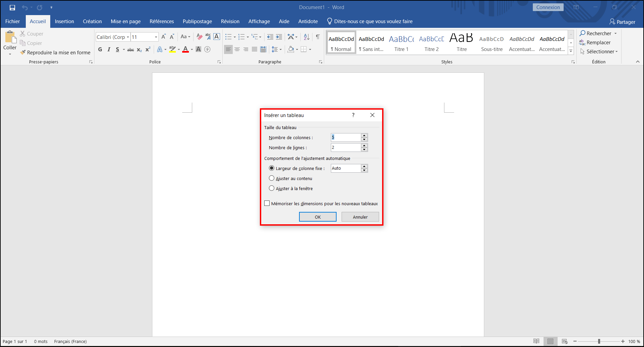The image size is (644, 347).
Task: Apply subscript x₂ icon
Action: (x=139, y=50)
